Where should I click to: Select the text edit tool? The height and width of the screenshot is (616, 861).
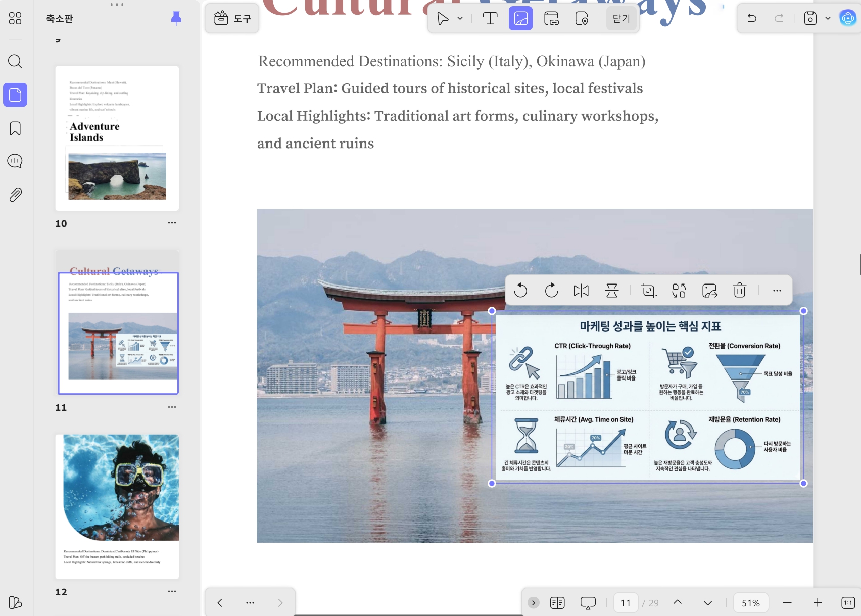(490, 19)
